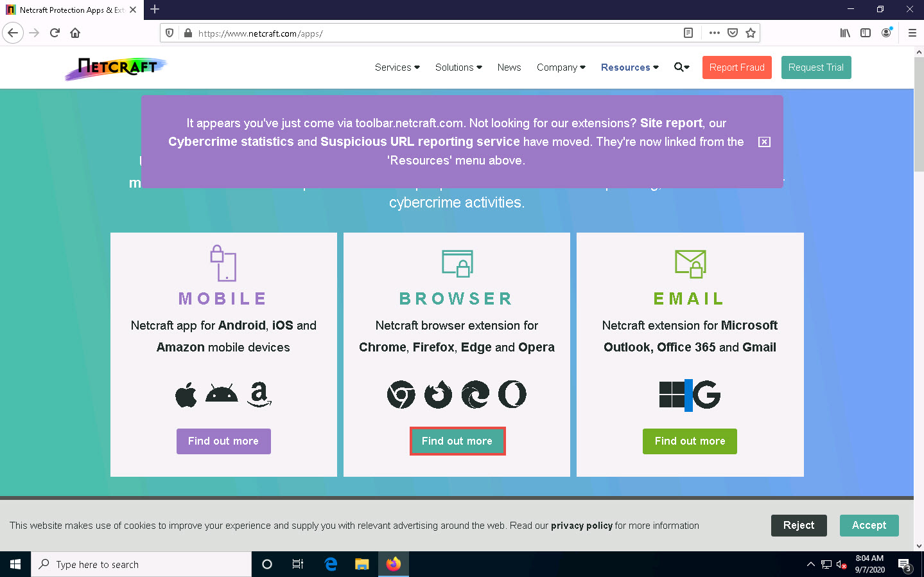Open Task View on the taskbar
Viewport: 924px width, 577px height.
click(x=298, y=564)
